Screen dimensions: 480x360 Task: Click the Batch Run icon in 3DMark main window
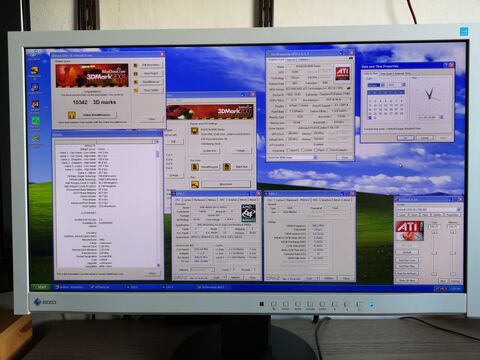(x=227, y=167)
